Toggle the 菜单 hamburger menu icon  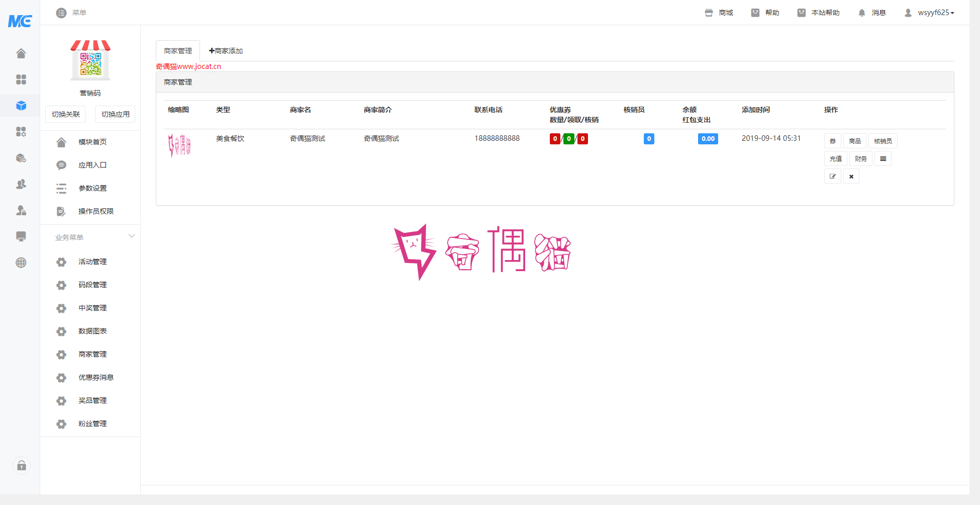tap(61, 13)
